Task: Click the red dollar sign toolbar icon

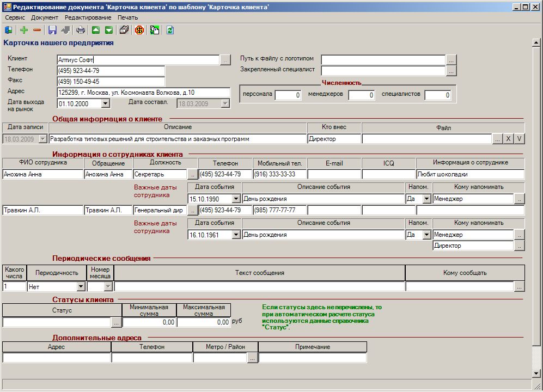Action: (x=139, y=30)
